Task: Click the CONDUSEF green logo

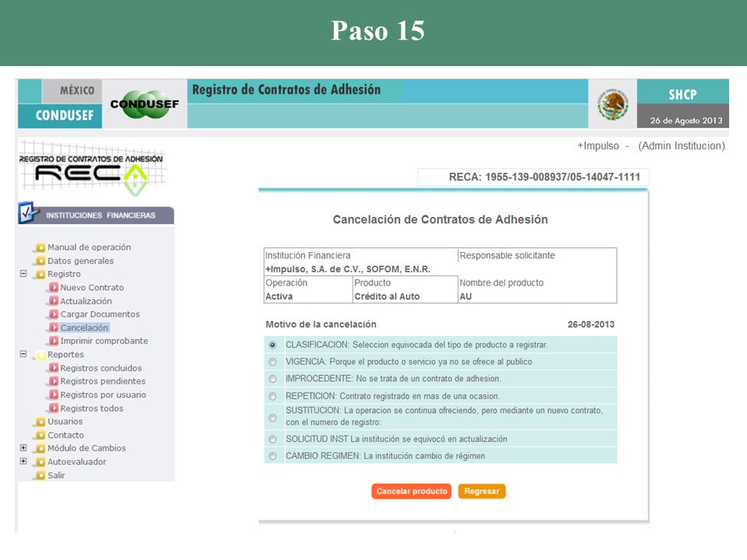Action: (x=145, y=104)
